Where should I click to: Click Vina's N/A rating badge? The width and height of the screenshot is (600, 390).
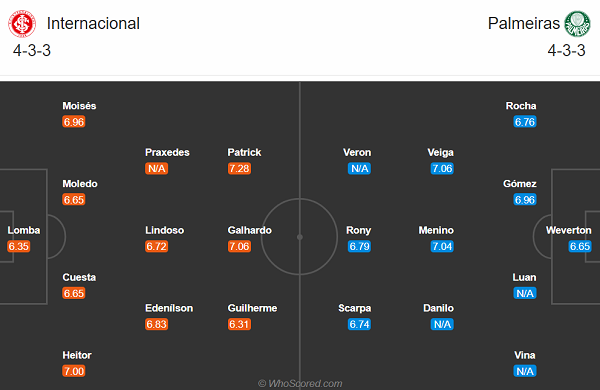(525, 371)
